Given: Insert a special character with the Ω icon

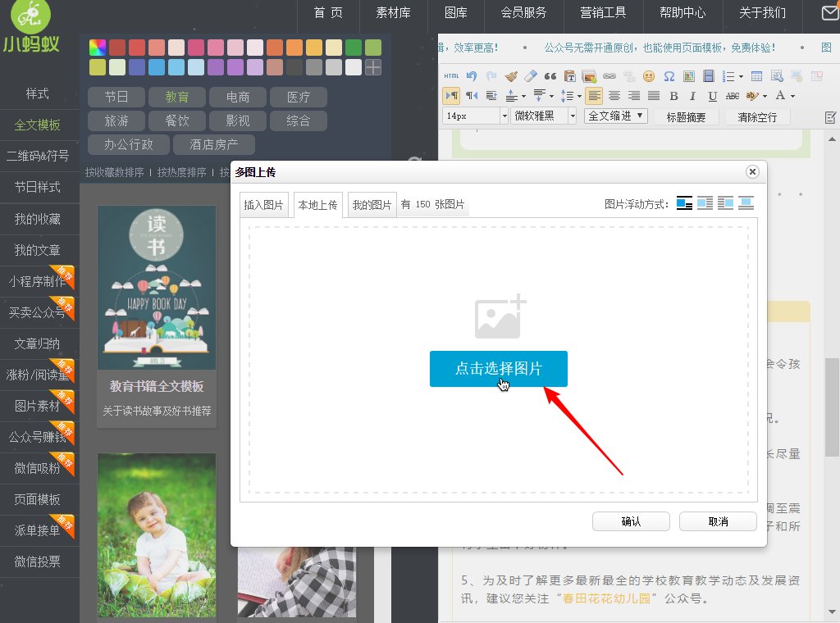Looking at the screenshot, I should tap(669, 75).
